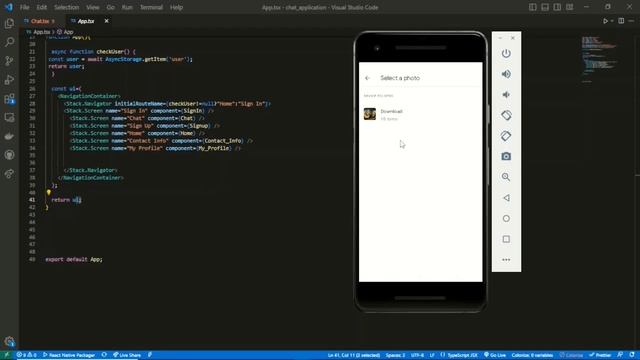Click the App symbol in the breadcrumb

click(68, 32)
